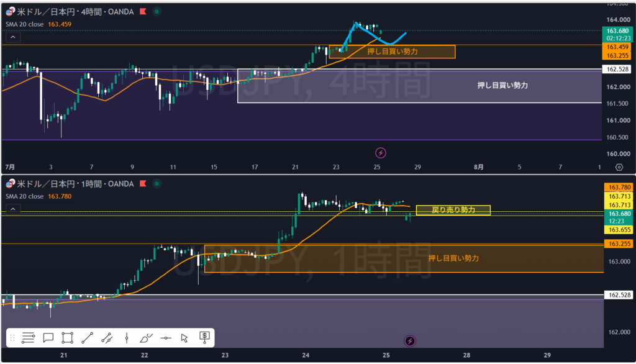
Task: Click the 7月 date label on time axis
Action: pyautogui.click(x=10, y=167)
